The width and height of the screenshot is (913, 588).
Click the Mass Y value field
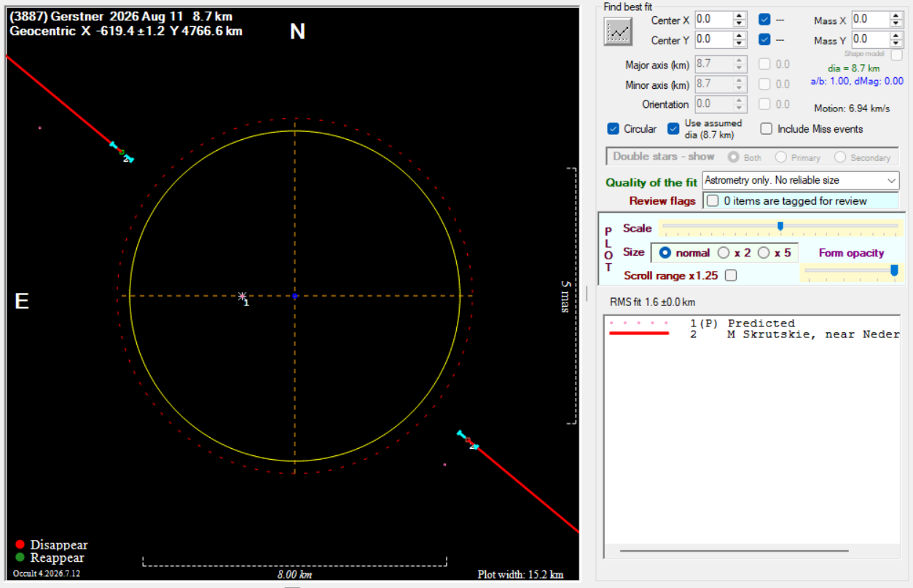click(x=870, y=39)
